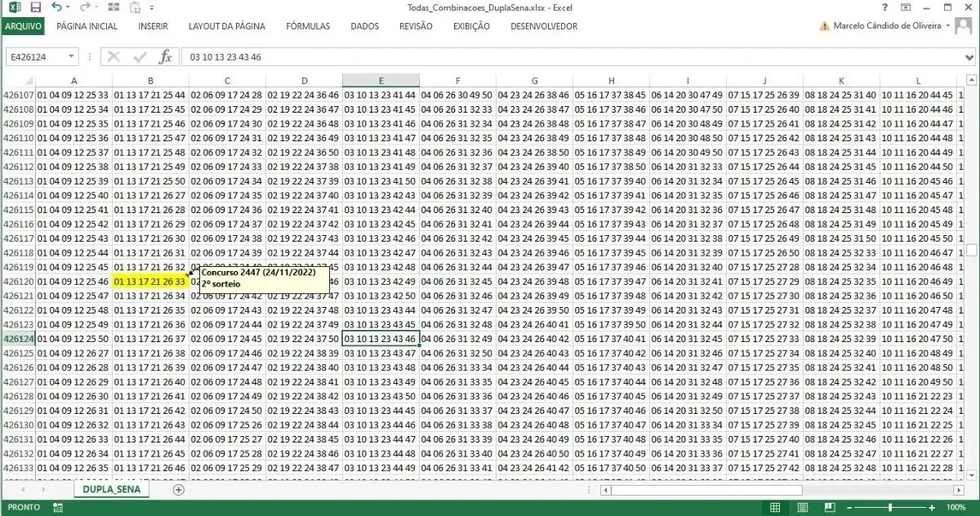
Task: Switch to the PÁGINA INICIAL ribbon tab
Action: pos(87,26)
